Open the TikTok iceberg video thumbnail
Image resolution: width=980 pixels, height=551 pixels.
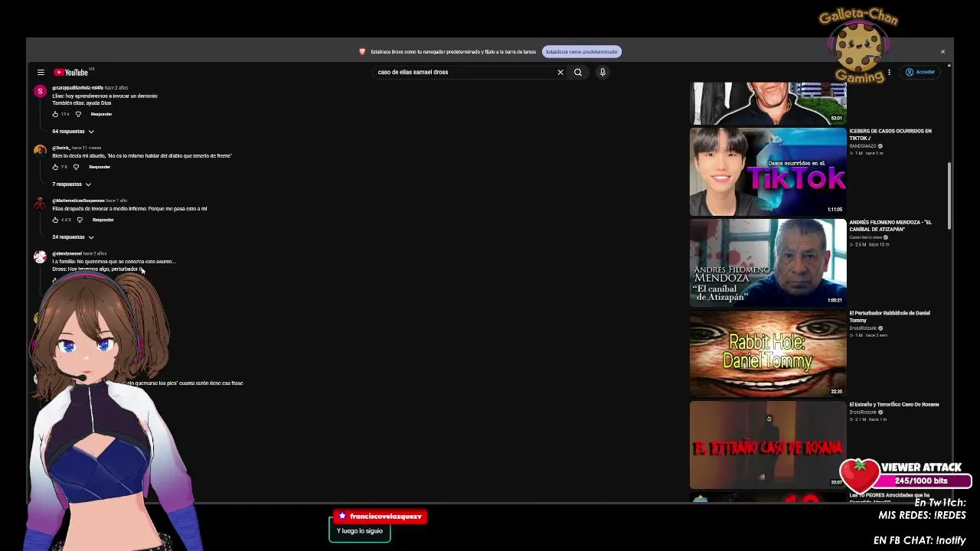768,171
